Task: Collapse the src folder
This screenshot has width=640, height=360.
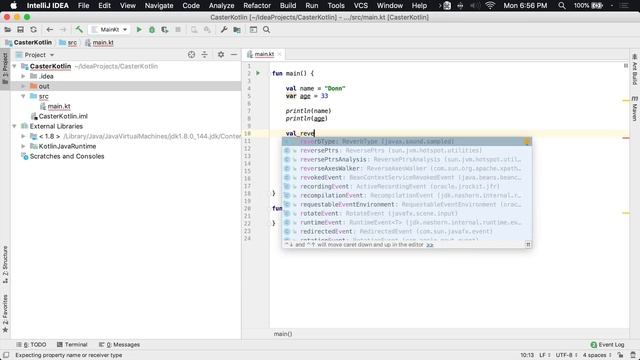Action: (23, 96)
